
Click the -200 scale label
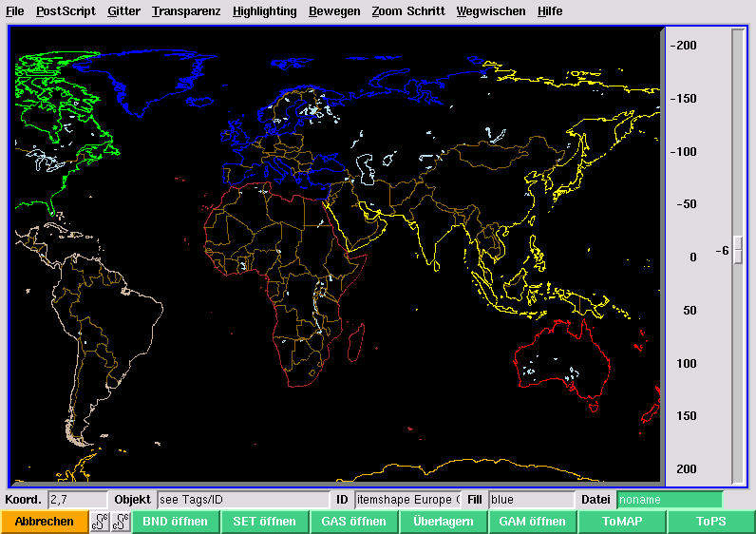683,46
